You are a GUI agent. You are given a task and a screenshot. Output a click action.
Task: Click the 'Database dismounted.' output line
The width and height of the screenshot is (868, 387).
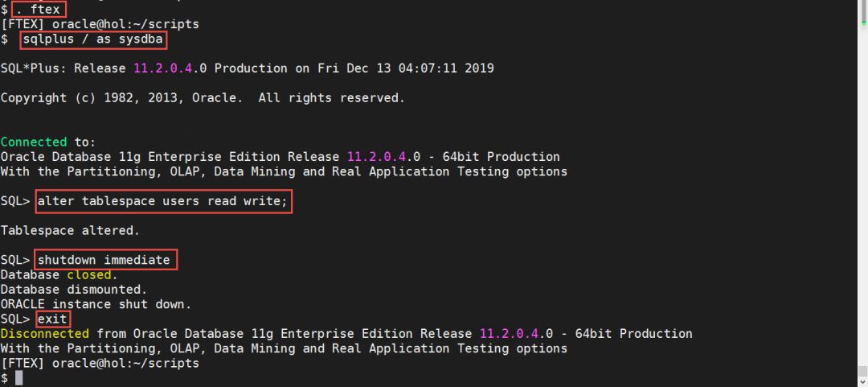pyautogui.click(x=74, y=289)
